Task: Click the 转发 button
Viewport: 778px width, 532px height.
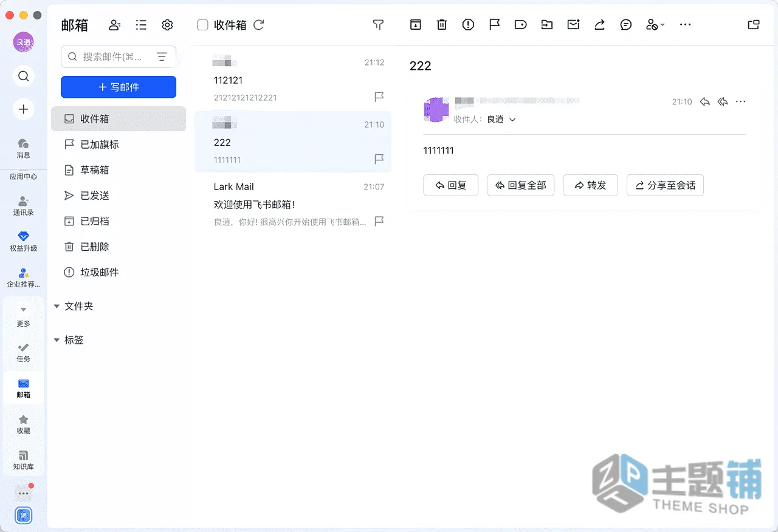Action: click(590, 185)
